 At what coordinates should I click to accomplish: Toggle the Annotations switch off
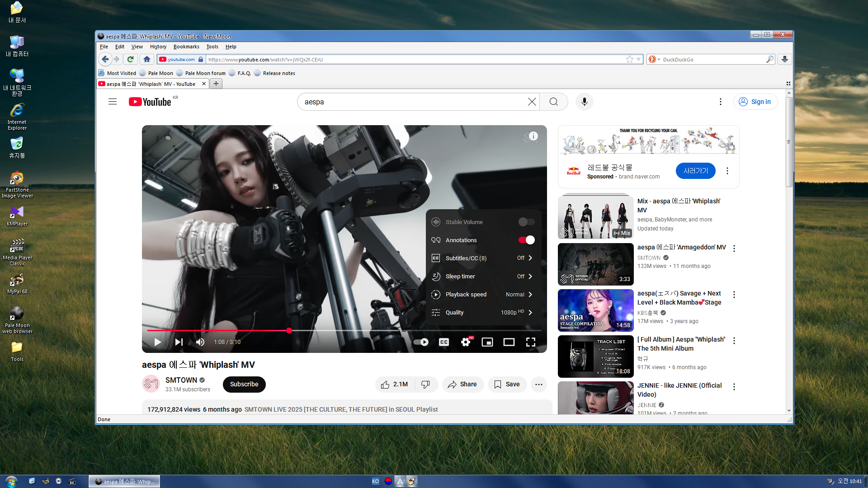tap(526, 240)
